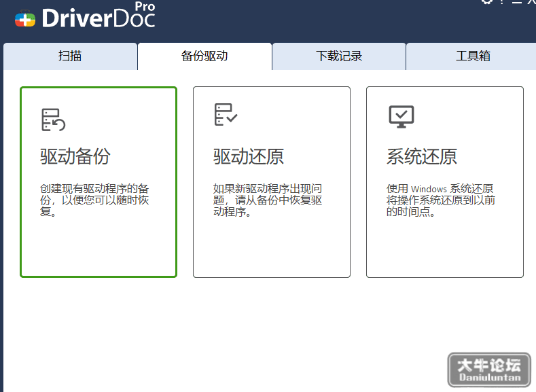The height and width of the screenshot is (392, 536).
Task: Open the 工具箱 tab
Action: (473, 56)
